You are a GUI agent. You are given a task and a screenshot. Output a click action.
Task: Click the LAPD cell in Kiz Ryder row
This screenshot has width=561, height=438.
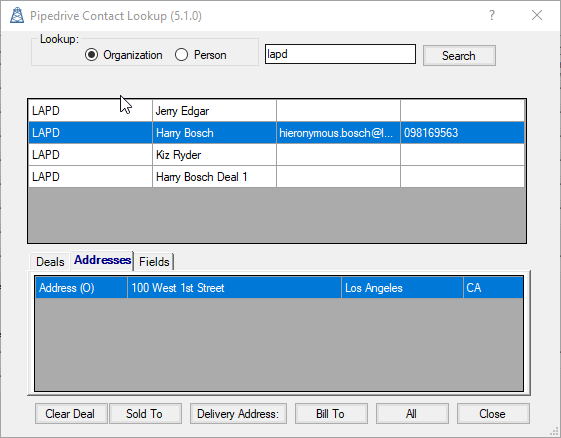[x=90, y=155]
